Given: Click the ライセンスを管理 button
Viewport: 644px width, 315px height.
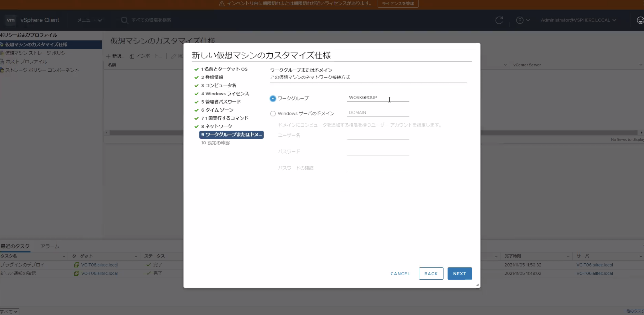Looking at the screenshot, I should click(398, 4).
